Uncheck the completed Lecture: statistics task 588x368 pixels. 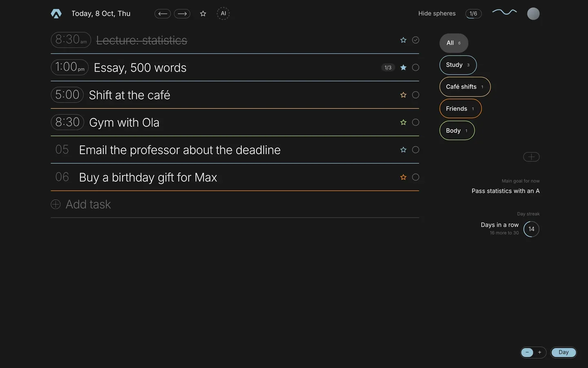(416, 40)
